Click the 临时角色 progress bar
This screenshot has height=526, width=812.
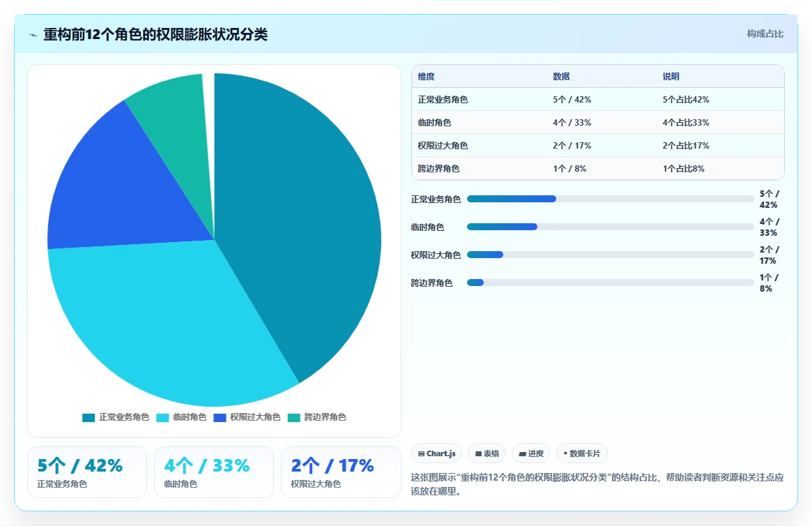pyautogui.click(x=610, y=227)
